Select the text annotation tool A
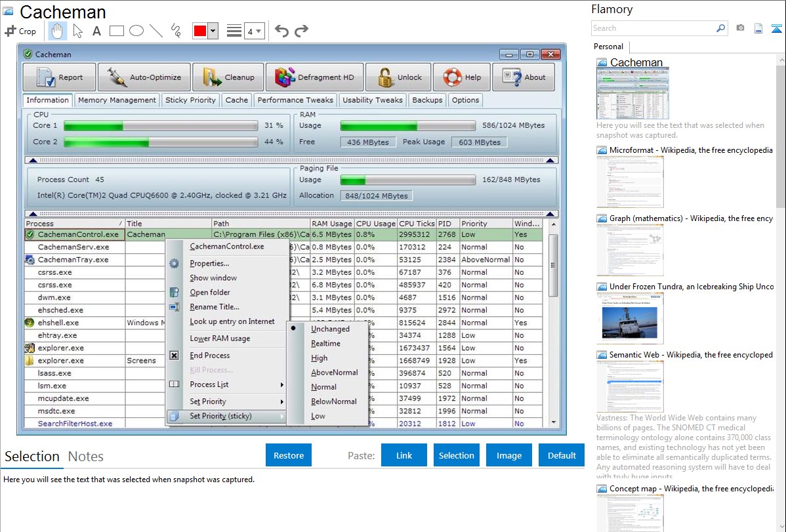Screen dimensions: 786x532 (x=96, y=31)
